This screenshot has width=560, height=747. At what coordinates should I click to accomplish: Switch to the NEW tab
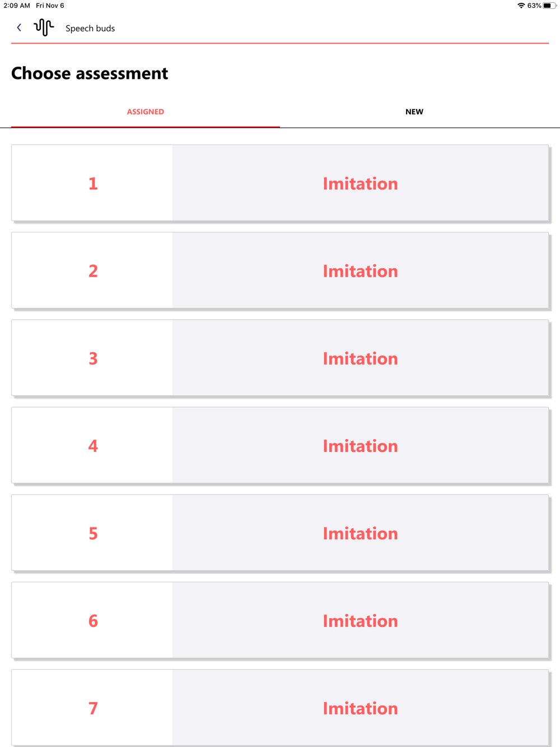pyautogui.click(x=414, y=112)
